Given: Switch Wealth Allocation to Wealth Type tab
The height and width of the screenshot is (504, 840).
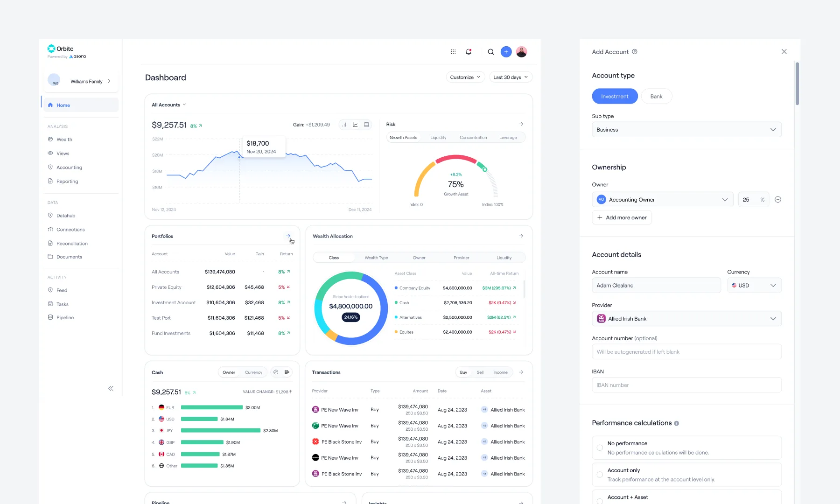Looking at the screenshot, I should 376,258.
